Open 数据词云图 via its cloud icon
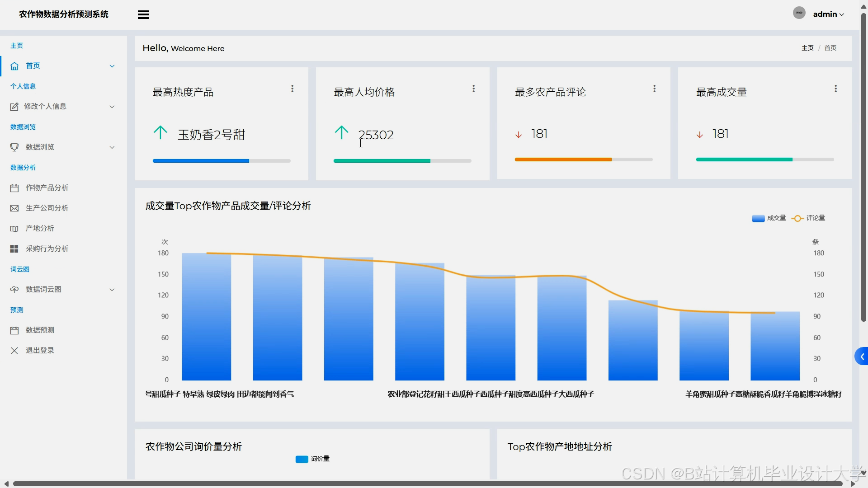The image size is (868, 488). [x=14, y=289]
